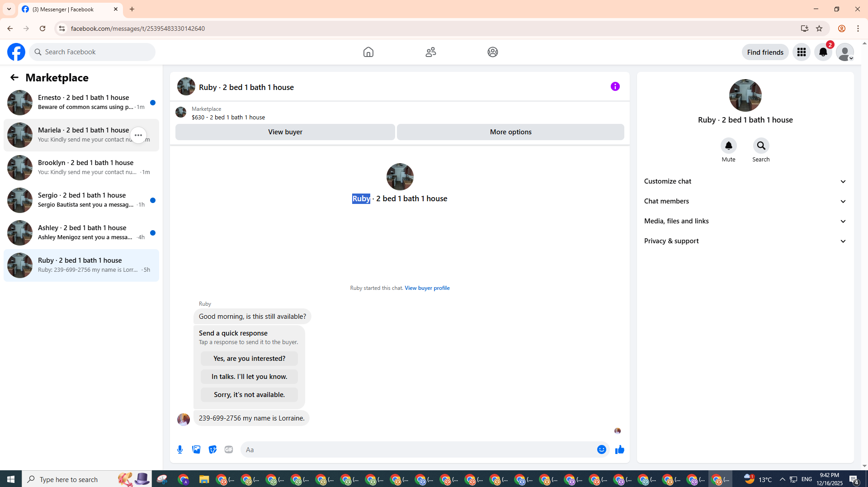This screenshot has height=487, width=868.
Task: Open the Facebook menu grid icon
Action: tap(802, 52)
